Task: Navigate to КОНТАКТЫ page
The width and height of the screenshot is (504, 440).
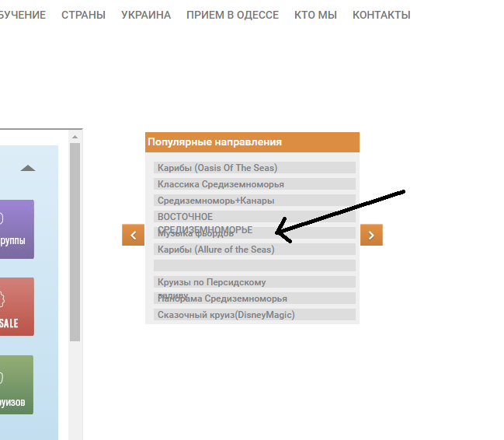Action: 381,15
